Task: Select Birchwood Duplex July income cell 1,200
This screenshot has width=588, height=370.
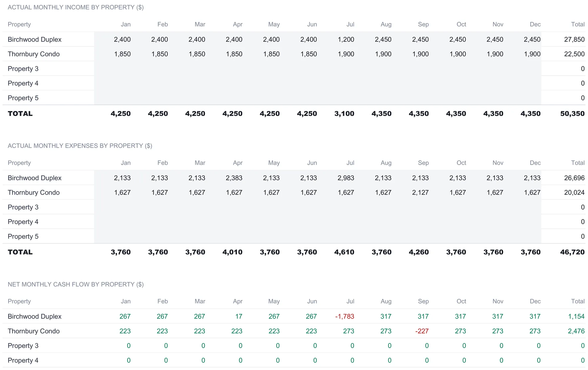Action: pos(346,39)
